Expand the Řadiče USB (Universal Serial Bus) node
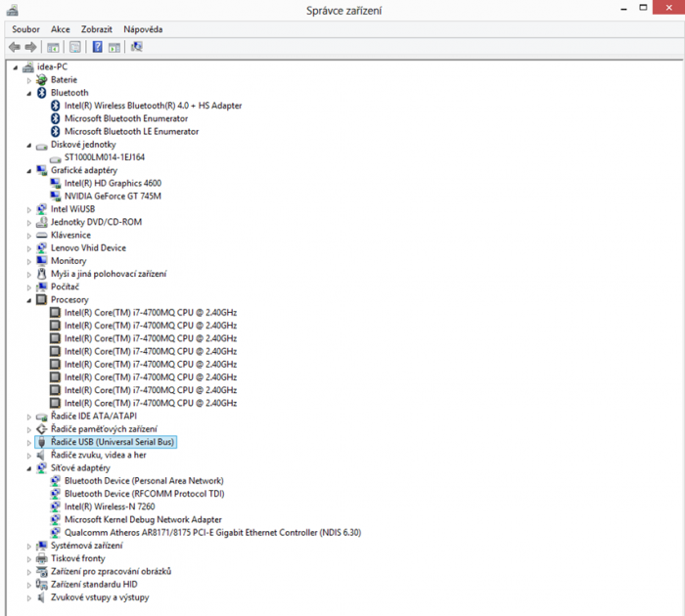The height and width of the screenshot is (616, 685). tap(29, 442)
